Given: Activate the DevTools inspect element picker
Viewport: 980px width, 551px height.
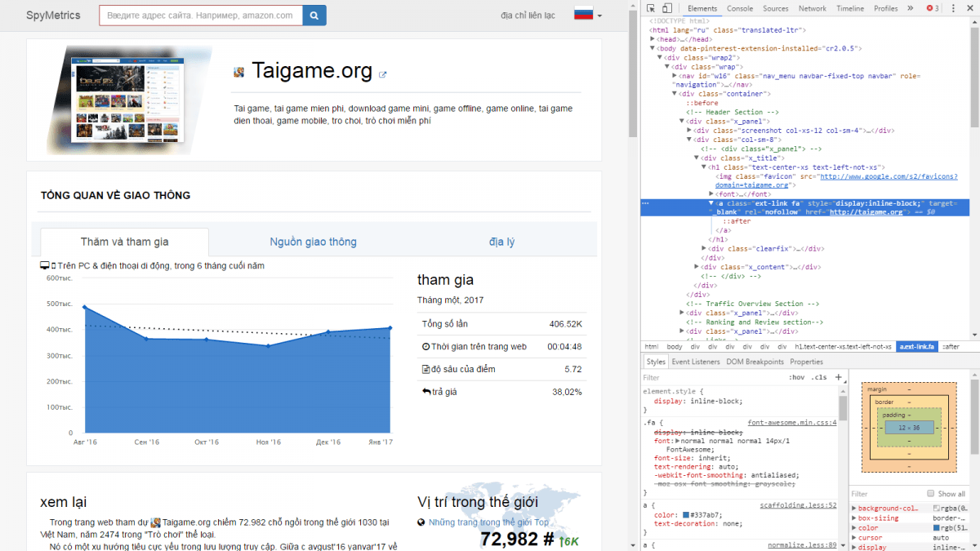Looking at the screenshot, I should pyautogui.click(x=653, y=8).
